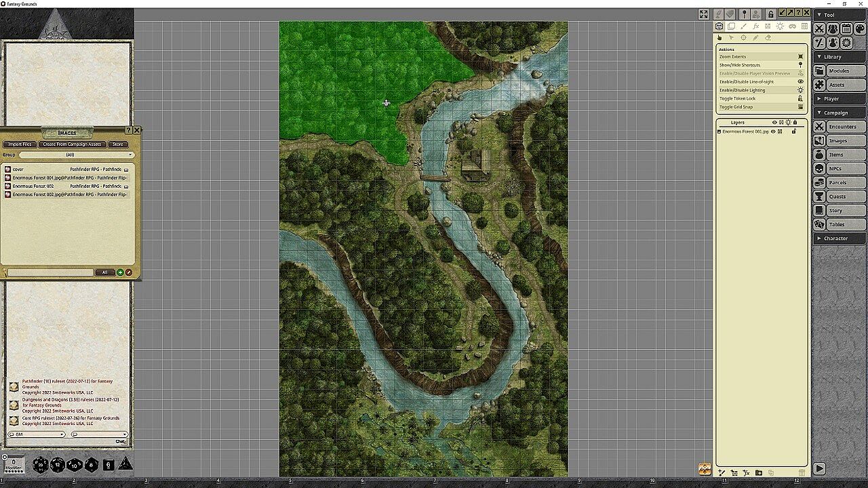Toggle Show/Hide Shortcuts action
This screenshot has width=868, height=488.
761,65
